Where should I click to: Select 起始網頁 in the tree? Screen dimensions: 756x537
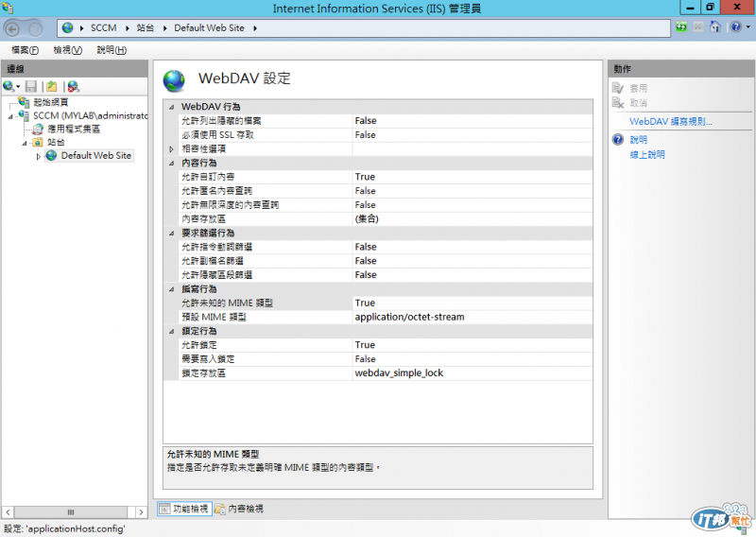(x=51, y=102)
